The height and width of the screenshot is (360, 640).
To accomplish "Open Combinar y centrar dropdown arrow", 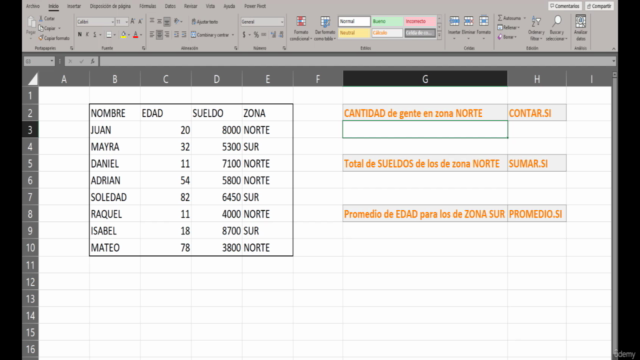I will click(233, 35).
